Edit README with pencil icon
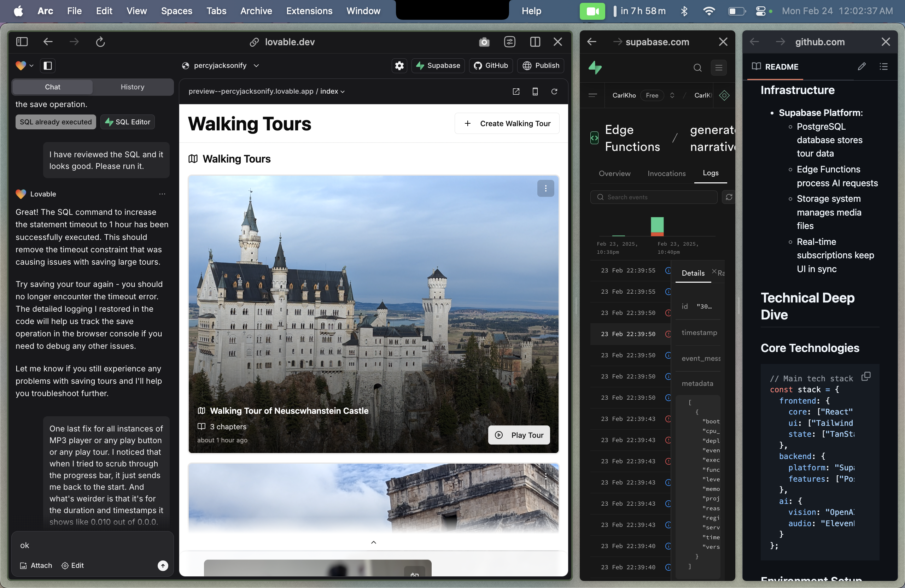This screenshot has height=588, width=905. pyautogui.click(x=861, y=66)
